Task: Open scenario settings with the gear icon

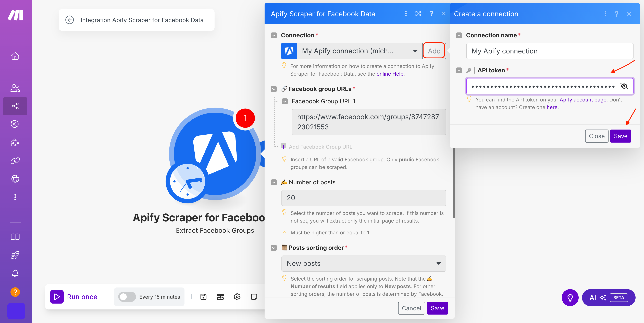Action: [x=237, y=297]
